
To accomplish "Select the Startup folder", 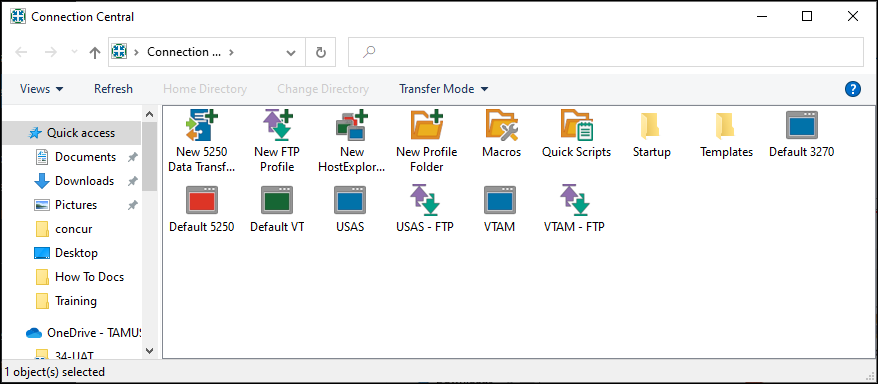I will coord(651,125).
